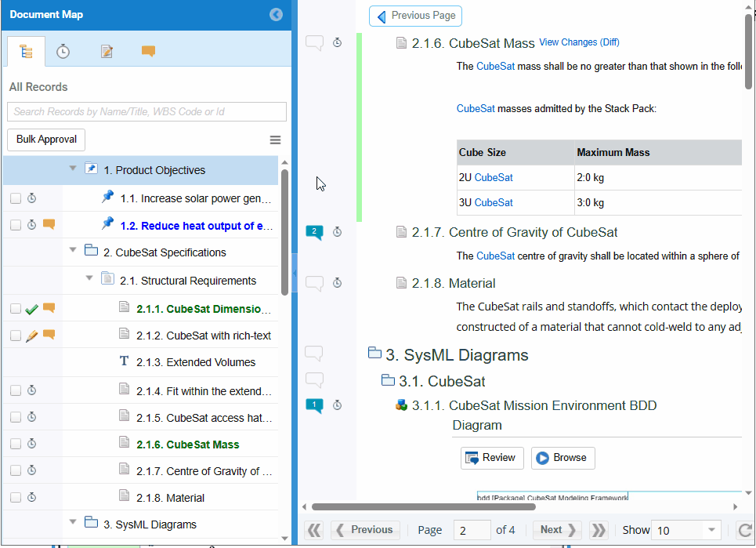This screenshot has width=756, height=548.
Task: Collapse the 2. CubeSat Specifications folder
Action: [73, 250]
